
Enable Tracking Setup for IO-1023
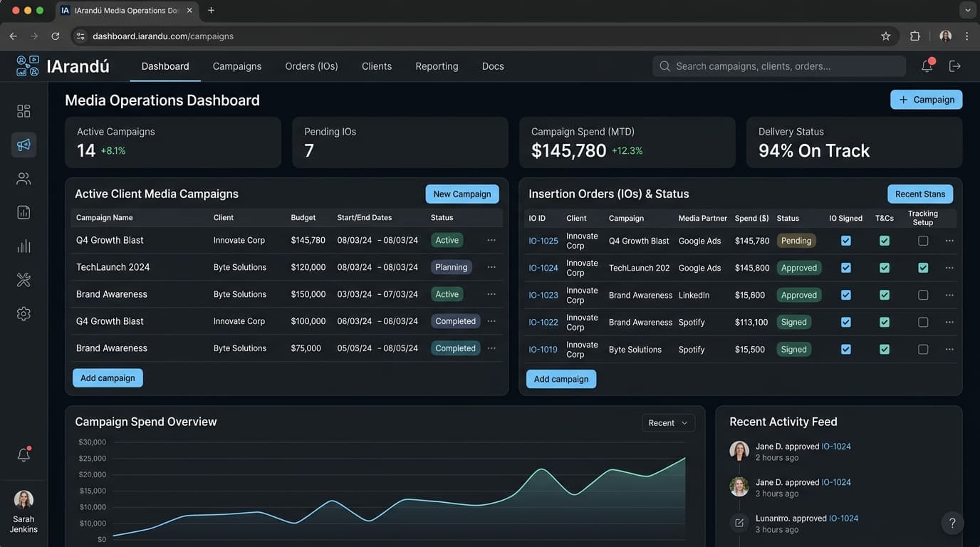[923, 295]
